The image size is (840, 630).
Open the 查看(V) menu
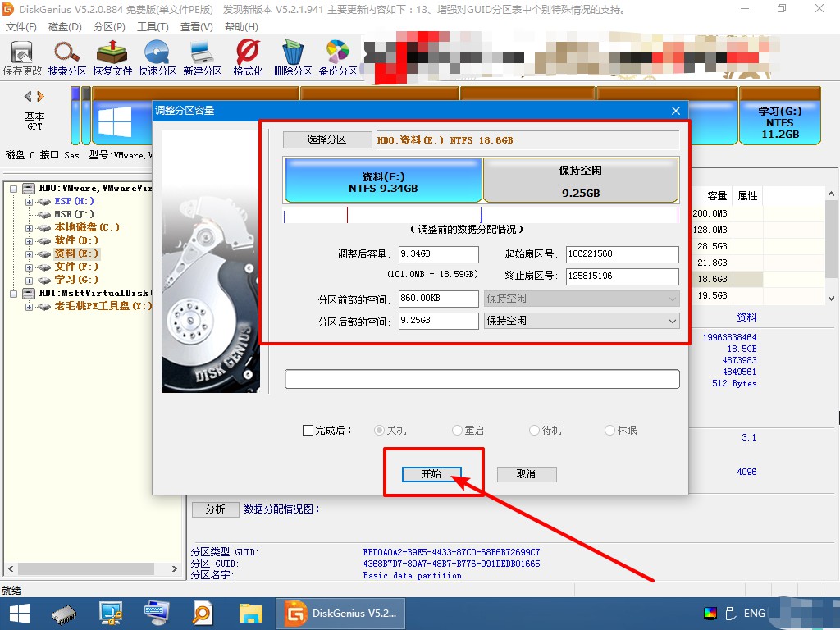197,27
